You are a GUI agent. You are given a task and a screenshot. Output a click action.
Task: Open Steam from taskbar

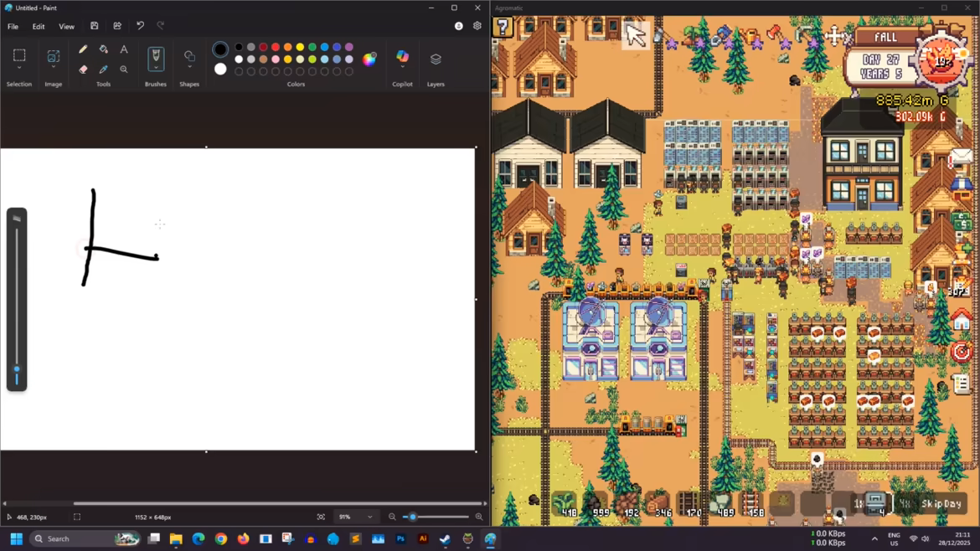click(445, 538)
